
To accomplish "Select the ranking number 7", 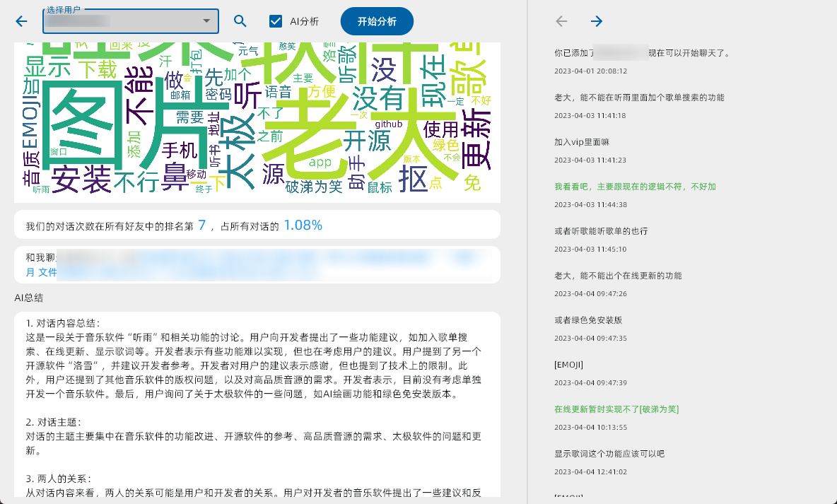I will [x=201, y=225].
